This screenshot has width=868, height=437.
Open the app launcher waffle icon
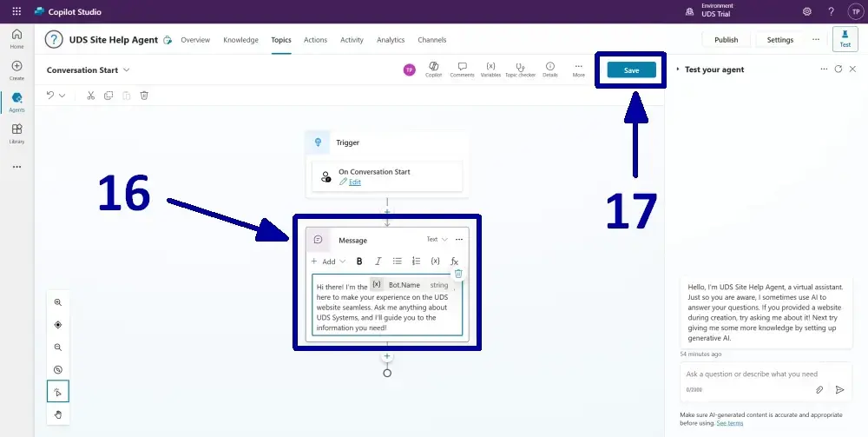pyautogui.click(x=16, y=11)
